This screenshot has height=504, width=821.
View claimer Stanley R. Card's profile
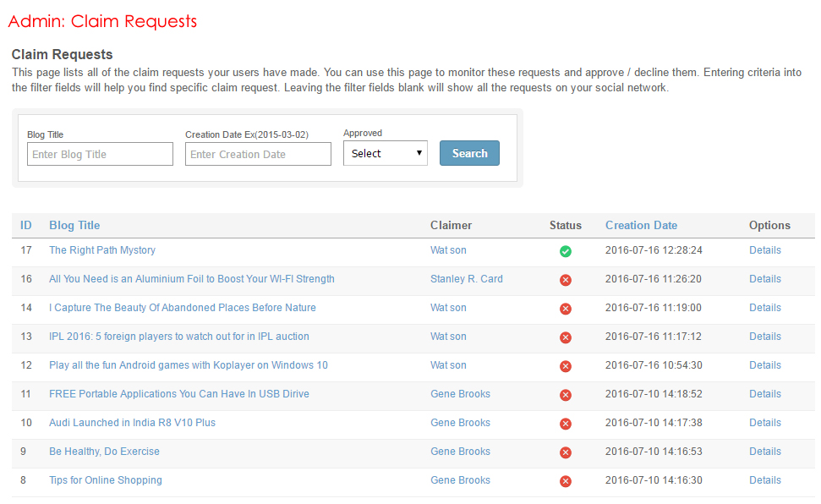tap(466, 279)
